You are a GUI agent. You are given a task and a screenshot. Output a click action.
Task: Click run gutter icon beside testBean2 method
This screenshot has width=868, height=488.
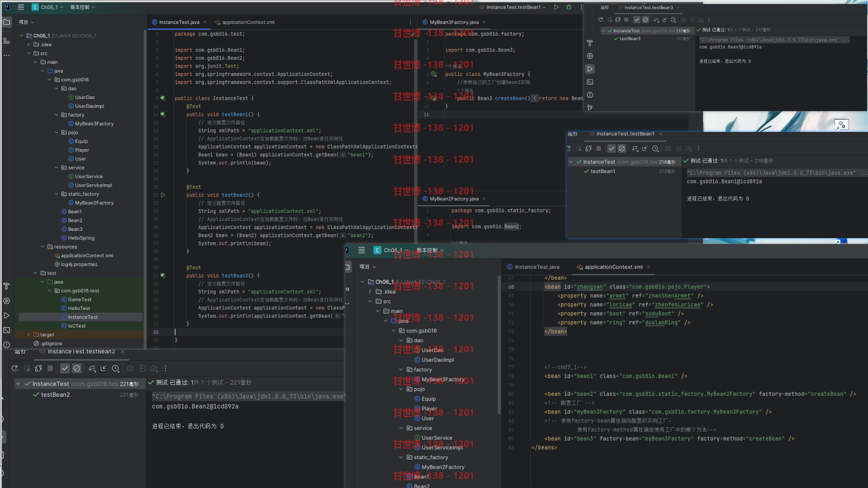click(163, 195)
